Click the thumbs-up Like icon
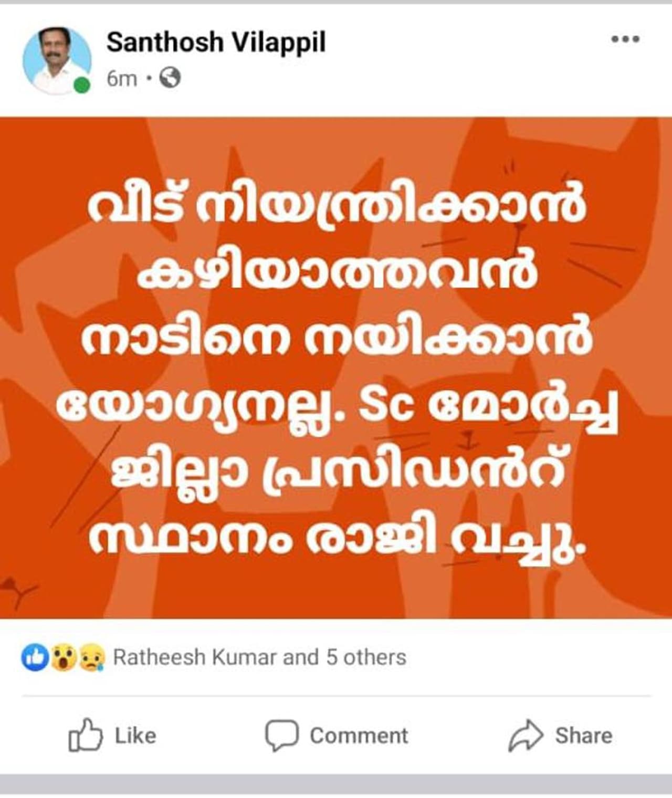This screenshot has width=672, height=798. click(x=85, y=734)
